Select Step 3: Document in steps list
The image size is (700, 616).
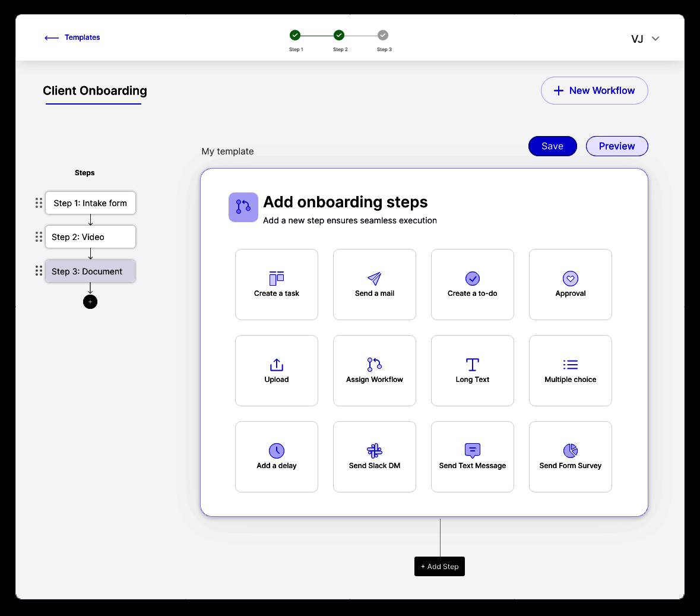pos(90,271)
